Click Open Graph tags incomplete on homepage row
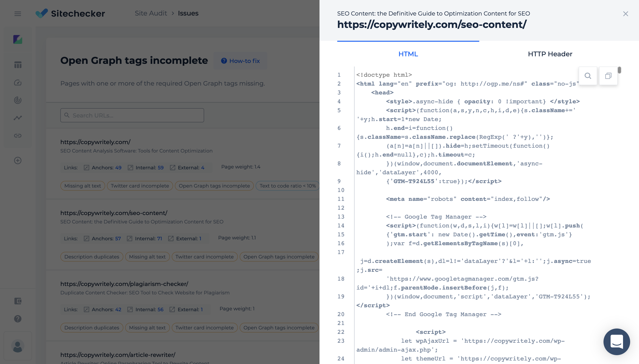The image size is (639, 364). coord(214,186)
